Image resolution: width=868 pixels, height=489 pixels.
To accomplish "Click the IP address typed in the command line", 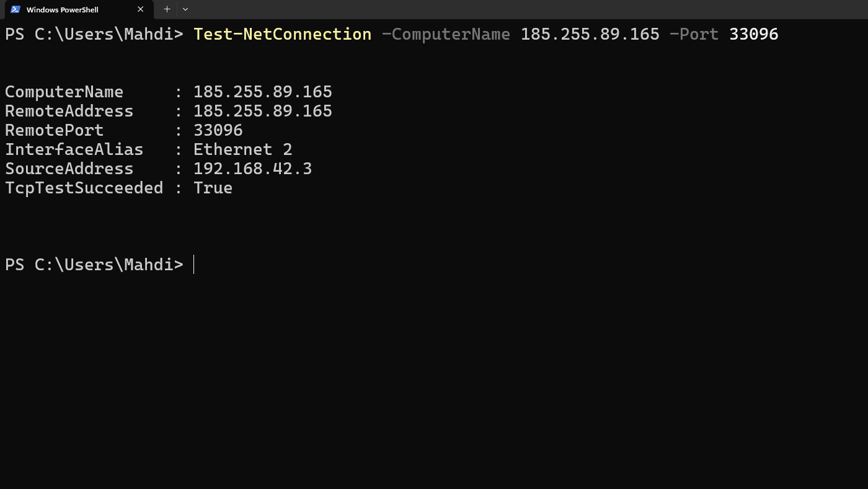I will [x=590, y=34].
